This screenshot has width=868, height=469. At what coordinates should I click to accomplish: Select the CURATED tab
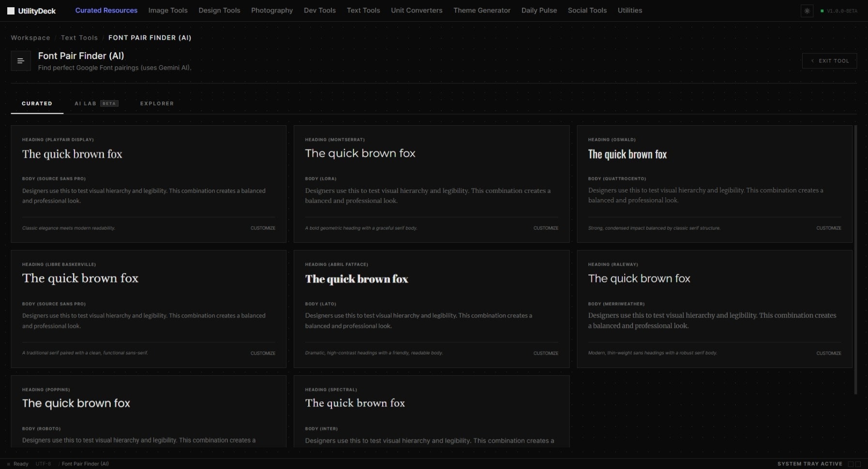[37, 103]
